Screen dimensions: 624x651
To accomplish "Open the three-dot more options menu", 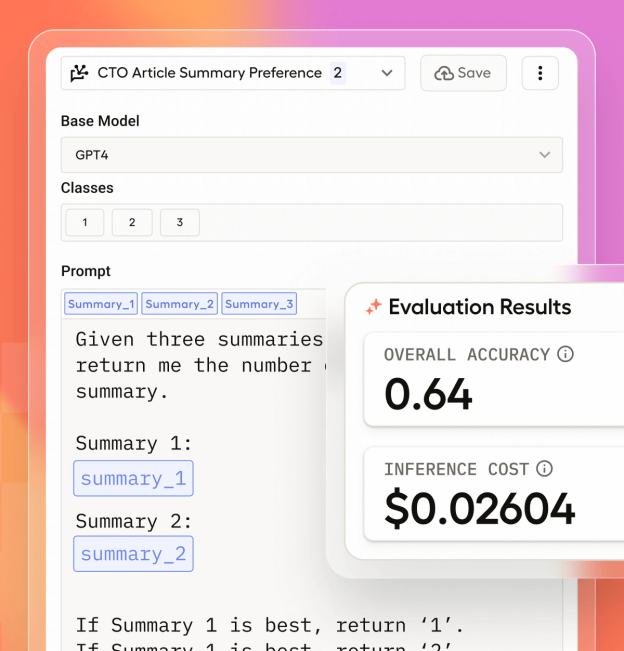I will [540, 73].
